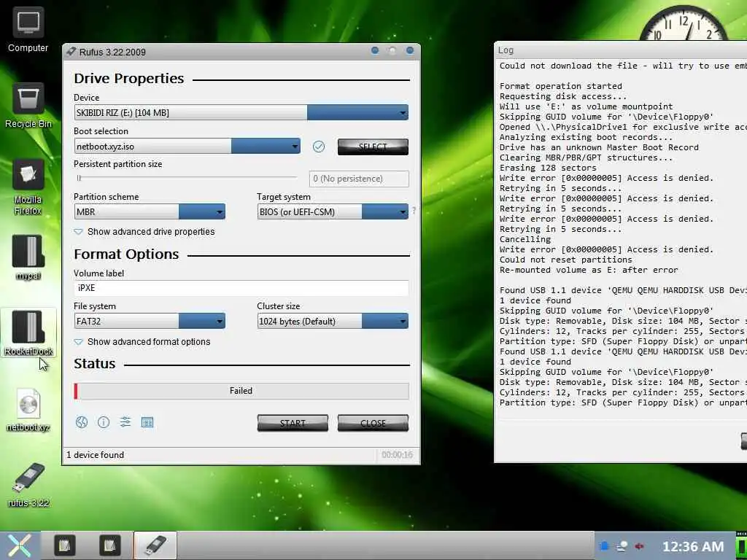The height and width of the screenshot is (560, 747).
Task: Open the red volume tray icon
Action: [639, 545]
